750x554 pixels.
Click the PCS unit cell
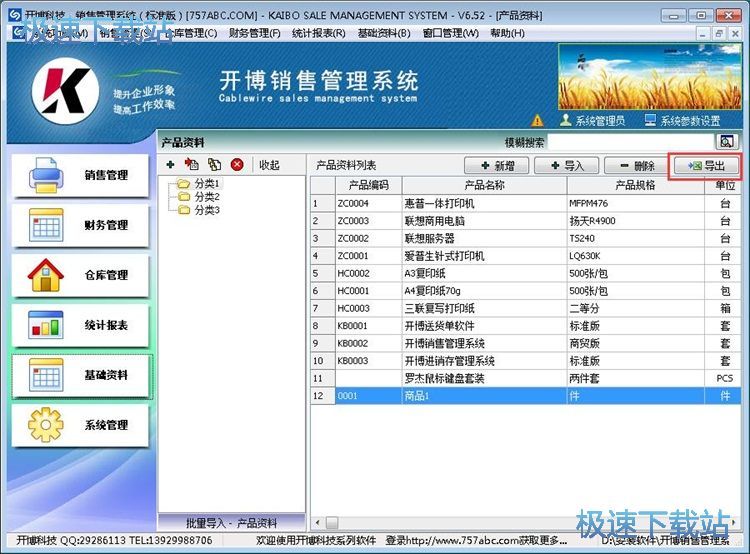pos(723,378)
